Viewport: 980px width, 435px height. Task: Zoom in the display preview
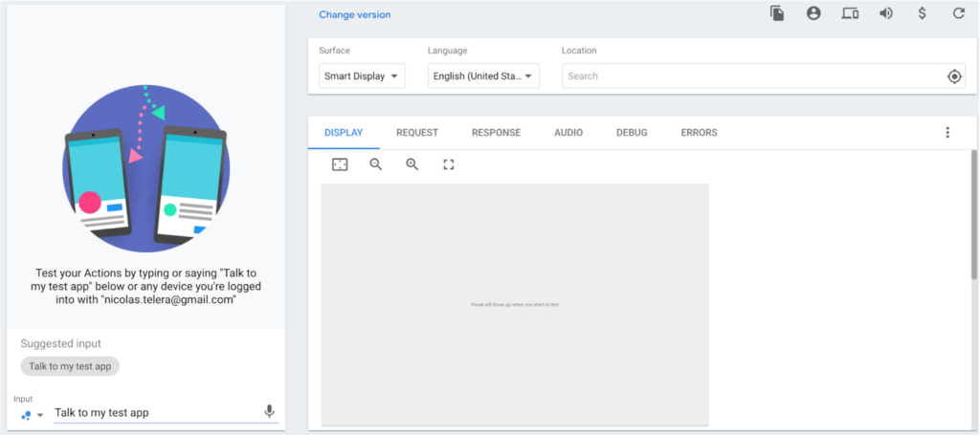tap(412, 164)
